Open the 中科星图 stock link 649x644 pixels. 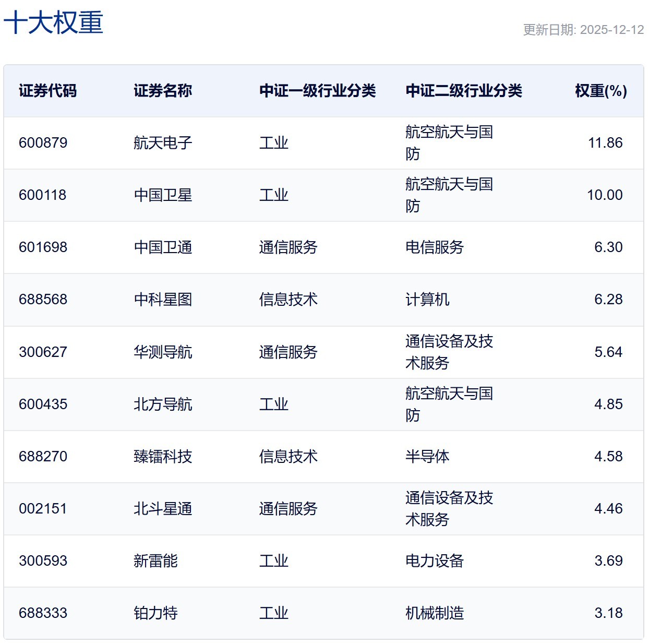[162, 300]
